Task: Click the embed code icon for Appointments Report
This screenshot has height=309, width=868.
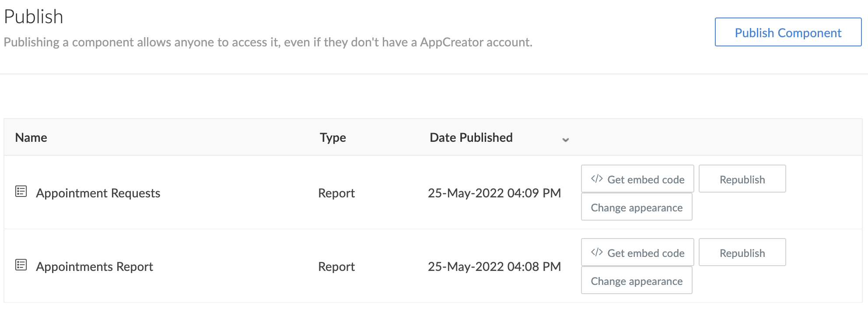Action: tap(597, 252)
